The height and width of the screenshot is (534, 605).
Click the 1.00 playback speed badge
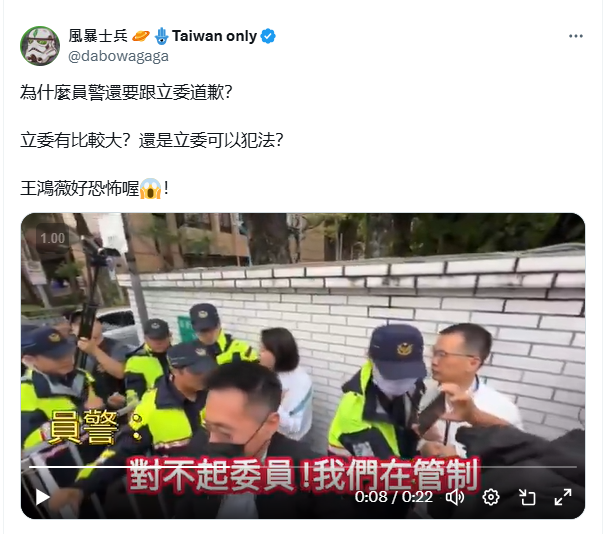(x=53, y=238)
